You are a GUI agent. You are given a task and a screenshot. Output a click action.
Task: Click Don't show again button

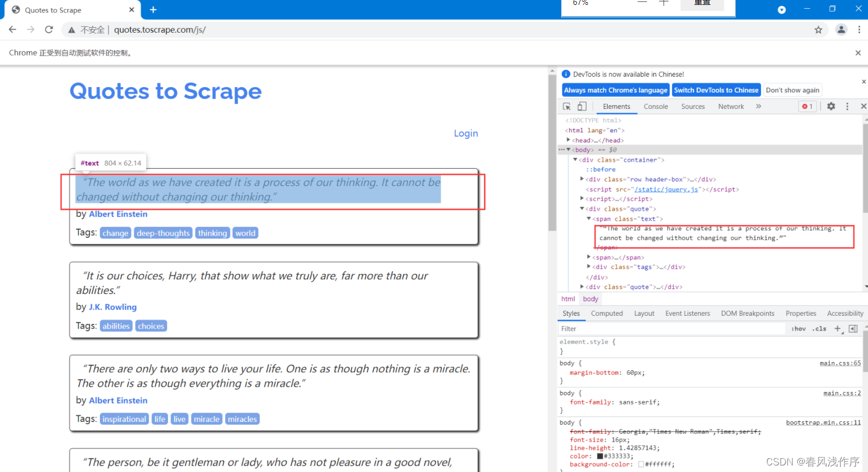click(x=792, y=90)
